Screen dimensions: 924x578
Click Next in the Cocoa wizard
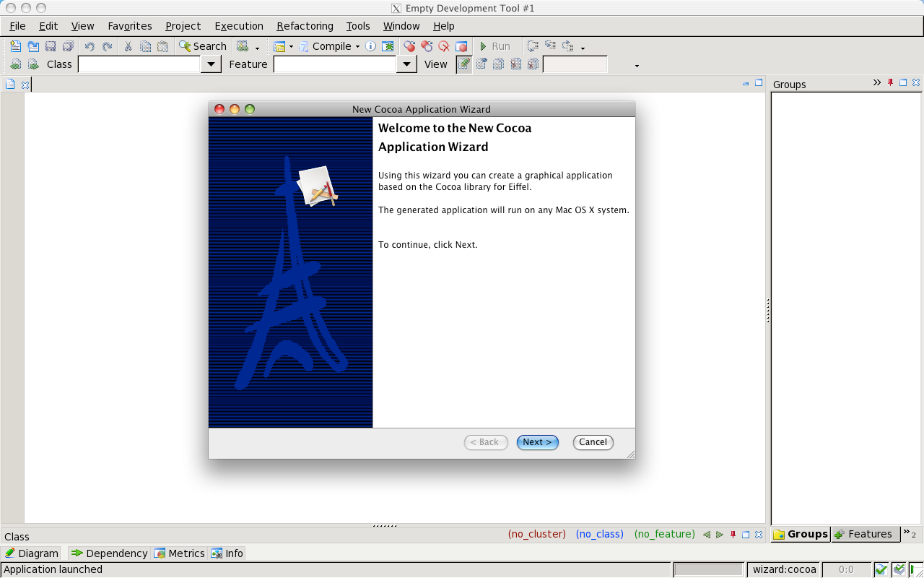(538, 442)
